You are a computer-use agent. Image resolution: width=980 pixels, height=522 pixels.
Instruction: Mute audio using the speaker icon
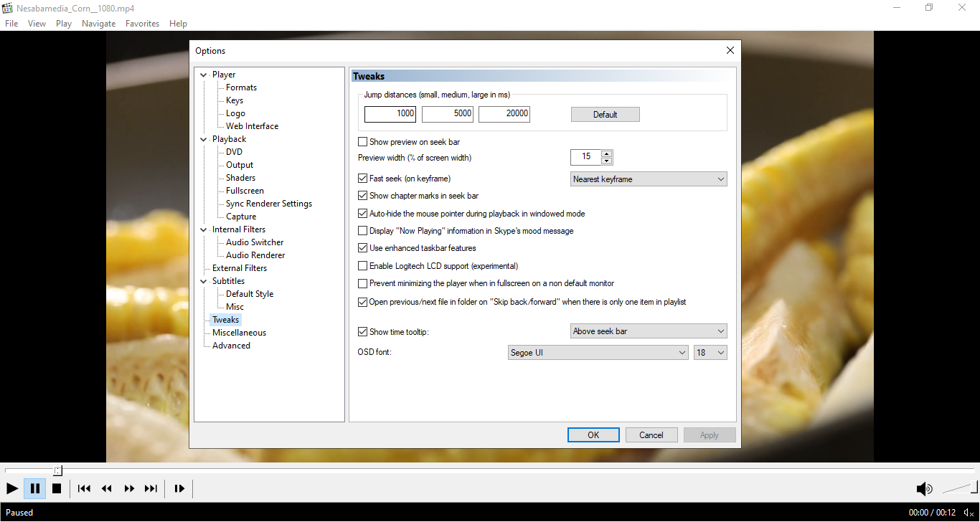point(924,489)
